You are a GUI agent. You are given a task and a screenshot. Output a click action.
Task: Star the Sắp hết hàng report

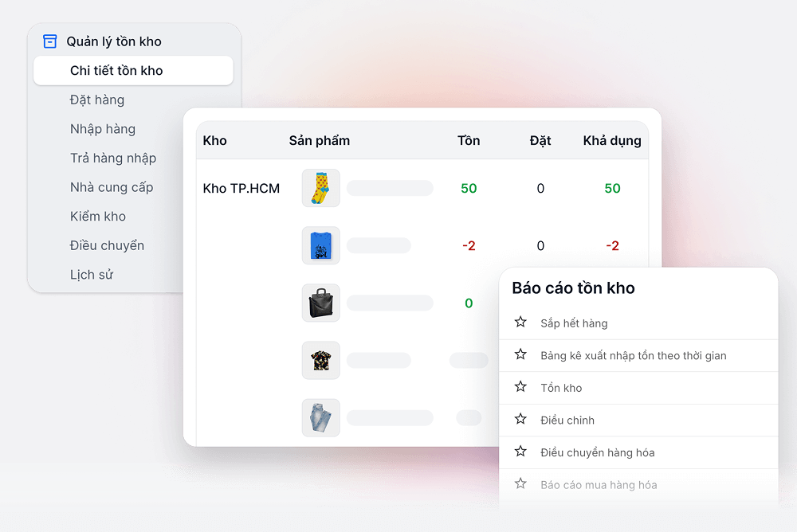[x=520, y=322]
